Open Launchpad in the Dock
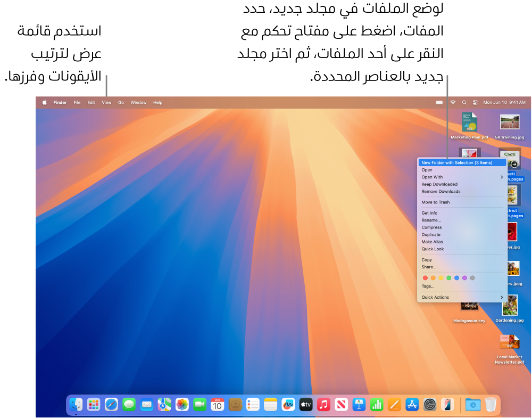The image size is (532, 418). coord(94,404)
